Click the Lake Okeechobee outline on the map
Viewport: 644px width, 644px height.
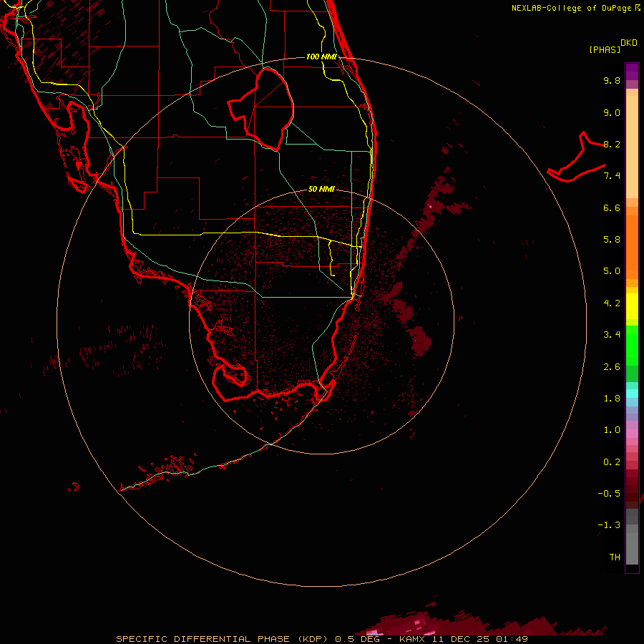click(x=260, y=109)
